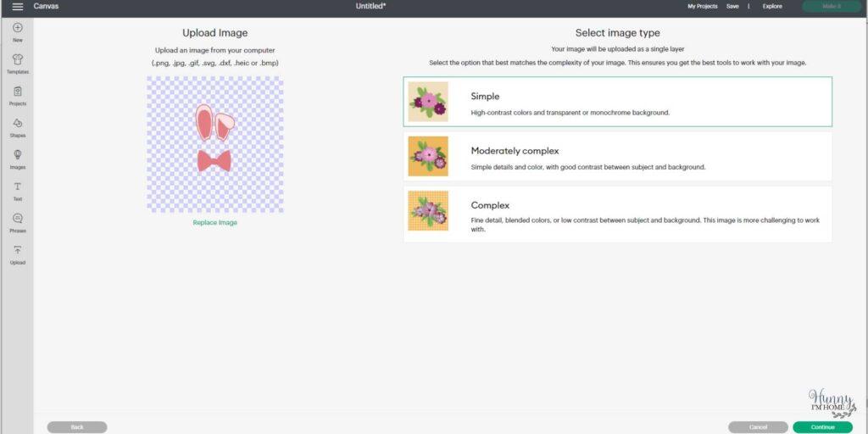
Task: Click Save in the top bar
Action: pyautogui.click(x=732, y=7)
